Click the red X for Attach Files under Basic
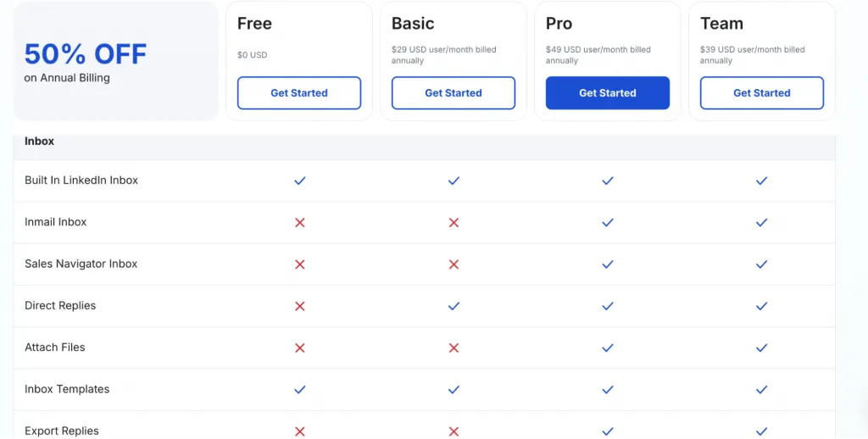This screenshot has width=868, height=439. tap(453, 347)
